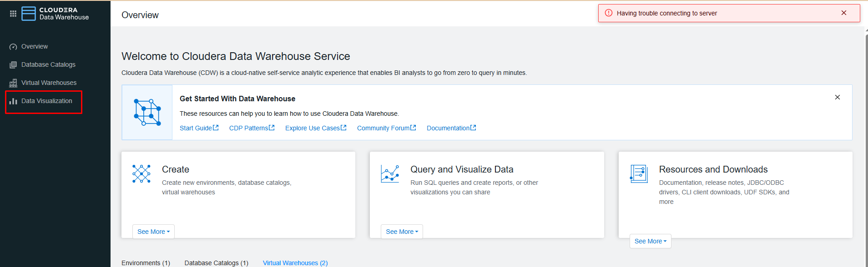
Task: Click external link icon beside Explore Use Cases
Action: 344,128
